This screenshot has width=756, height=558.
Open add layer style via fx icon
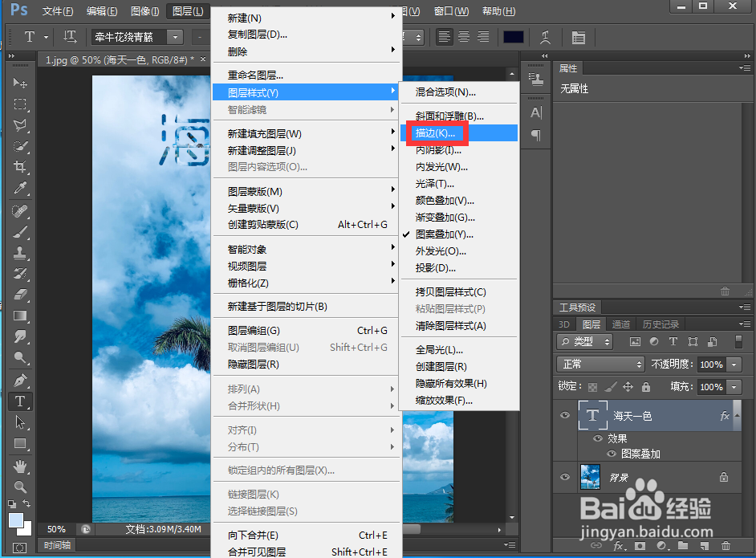coord(618,544)
